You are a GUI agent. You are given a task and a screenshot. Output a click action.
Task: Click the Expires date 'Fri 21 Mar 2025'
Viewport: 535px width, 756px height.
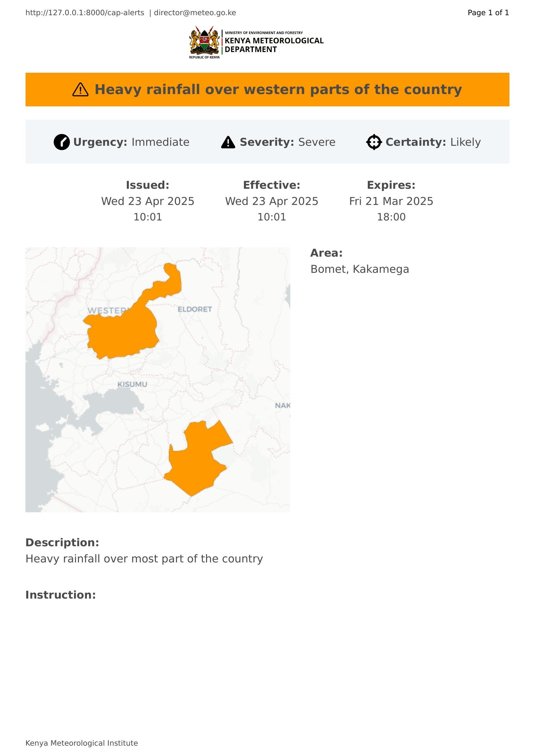coord(391,201)
